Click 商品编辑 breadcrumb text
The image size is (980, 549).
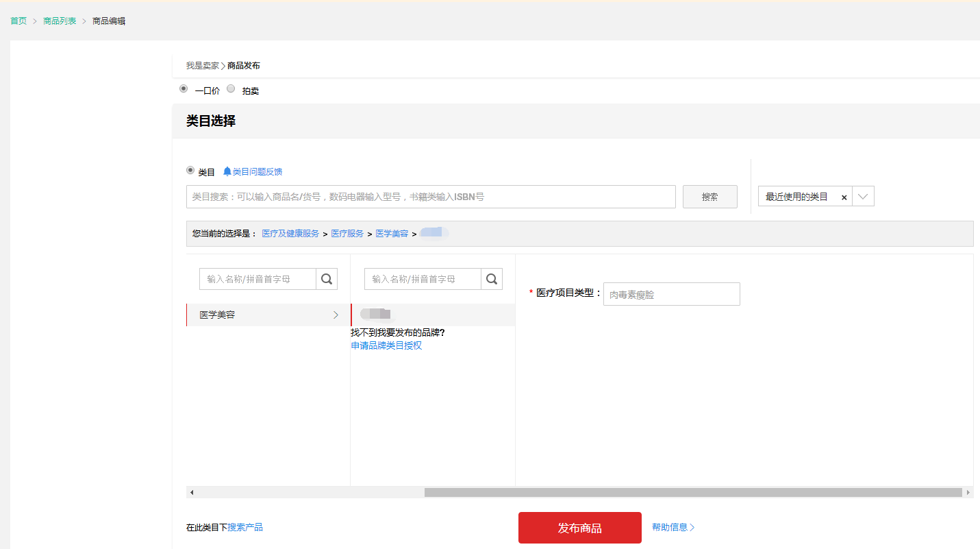[x=109, y=21]
